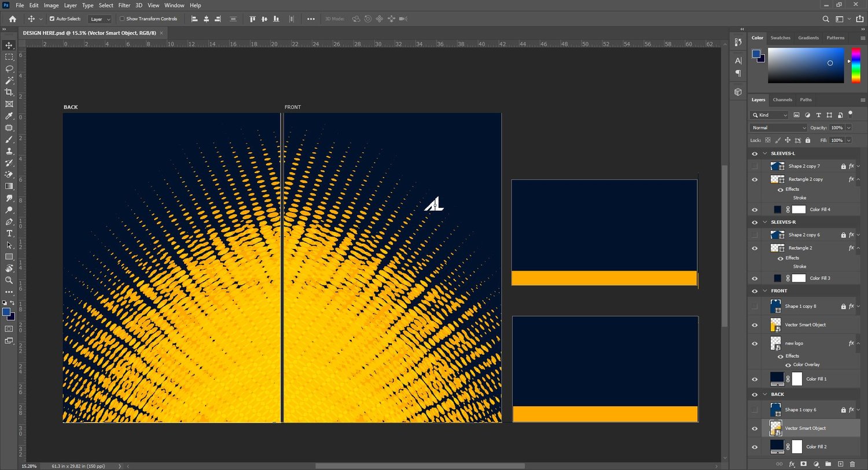This screenshot has height=470, width=868.
Task: Select the Rectangular Marquee tool
Action: coord(9,57)
